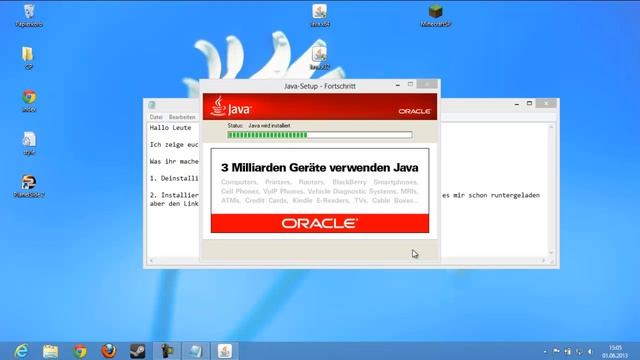
Task: Click the Java installation progress bar
Action: (320, 135)
